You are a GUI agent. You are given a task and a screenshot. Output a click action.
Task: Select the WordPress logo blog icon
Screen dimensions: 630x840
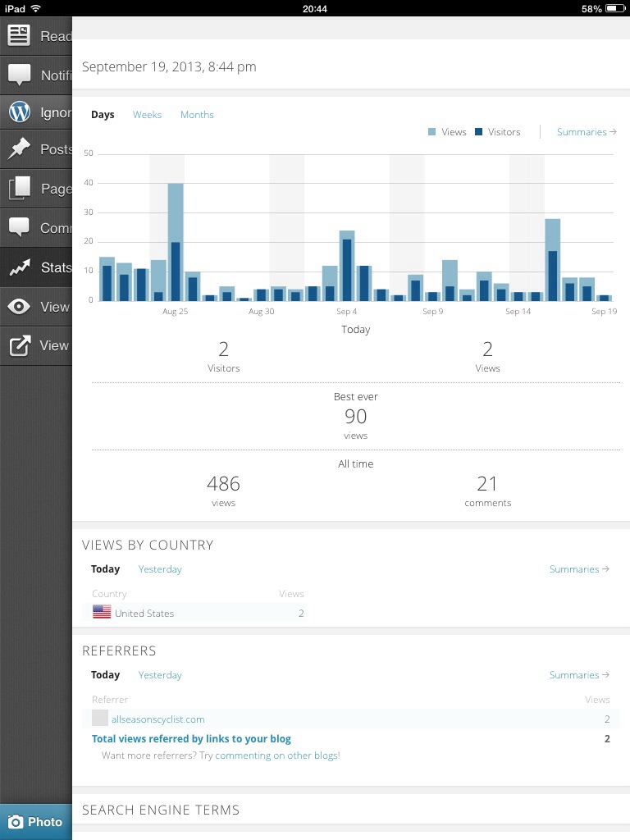(19, 112)
